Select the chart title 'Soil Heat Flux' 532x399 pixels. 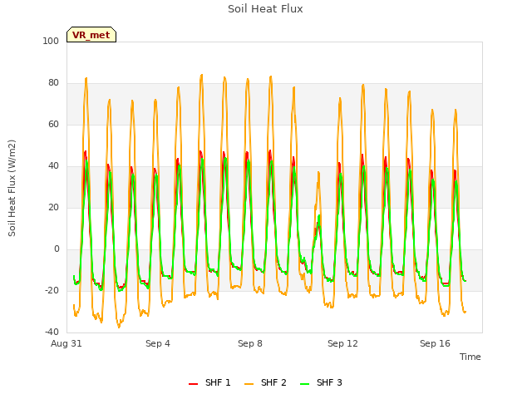pyautogui.click(x=265, y=9)
